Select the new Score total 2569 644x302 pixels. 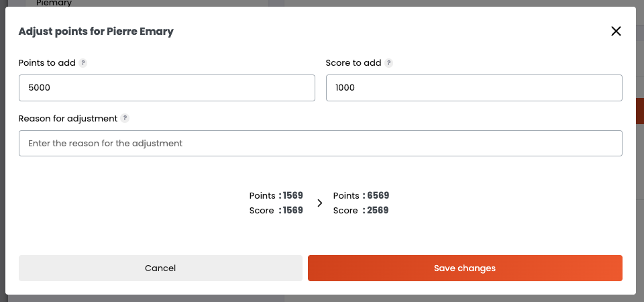pyautogui.click(x=378, y=211)
